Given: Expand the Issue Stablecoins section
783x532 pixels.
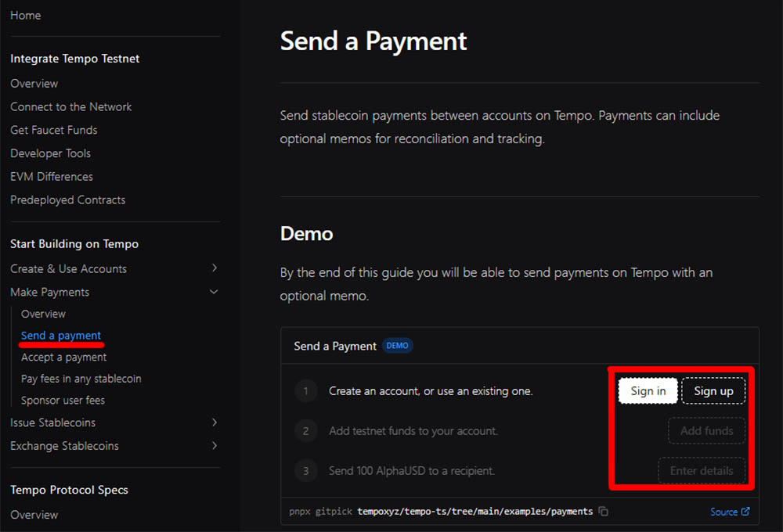Looking at the screenshot, I should pos(215,422).
